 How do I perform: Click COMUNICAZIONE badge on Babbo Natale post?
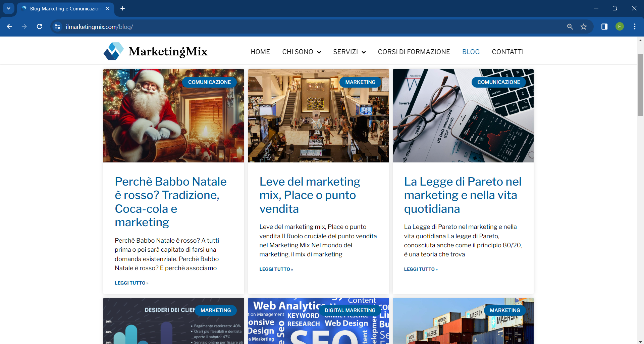pos(209,82)
